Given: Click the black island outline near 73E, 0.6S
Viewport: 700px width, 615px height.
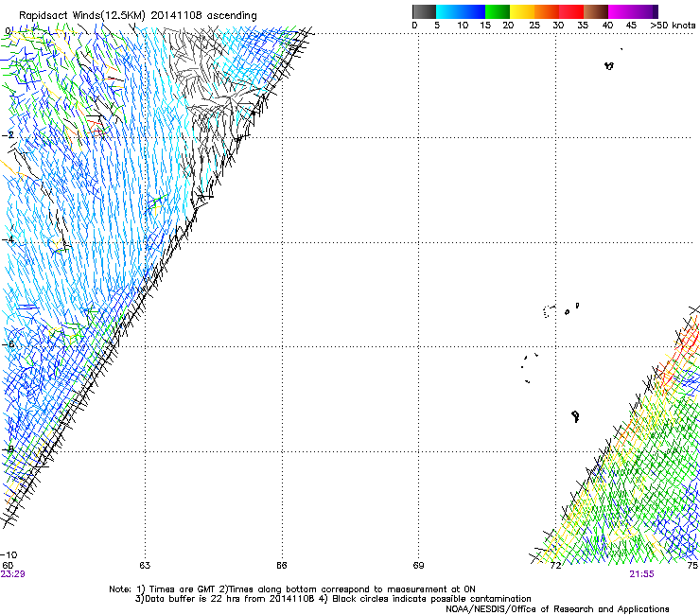Looking at the screenshot, I should pos(609,66).
